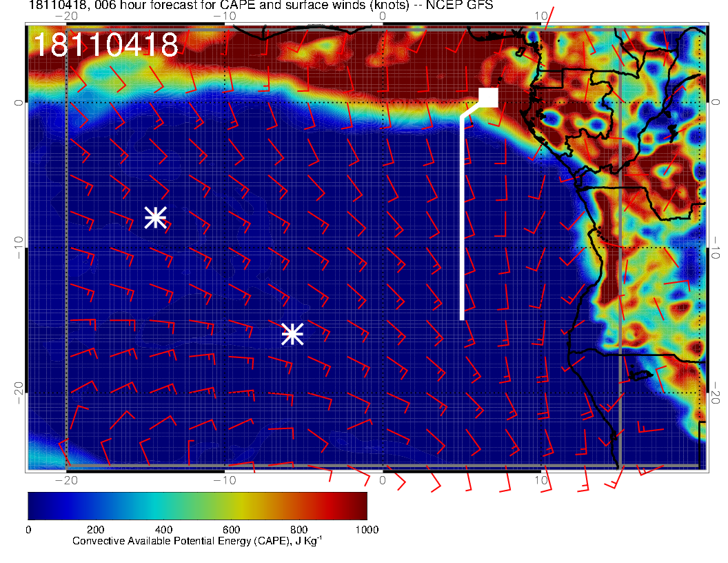Click the color bar tick label 0
728x563 pixels.
point(28,530)
